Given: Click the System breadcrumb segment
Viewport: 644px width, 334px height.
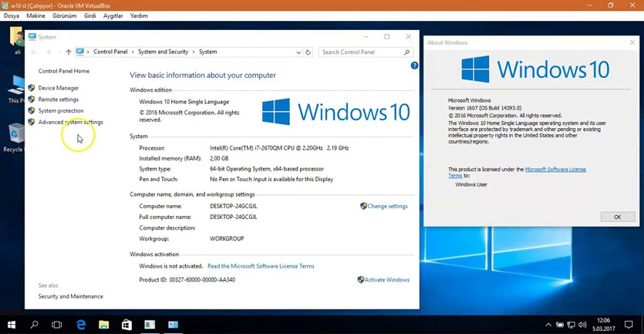Looking at the screenshot, I should point(207,52).
